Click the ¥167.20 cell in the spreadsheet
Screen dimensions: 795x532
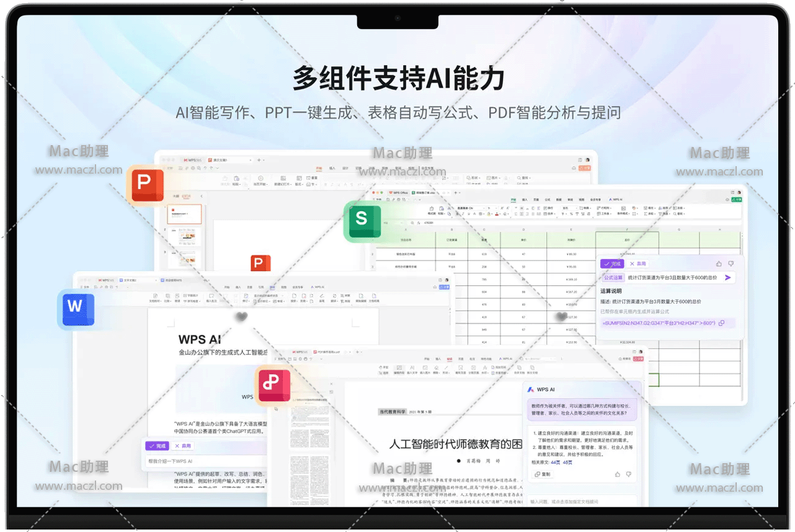(x=571, y=291)
